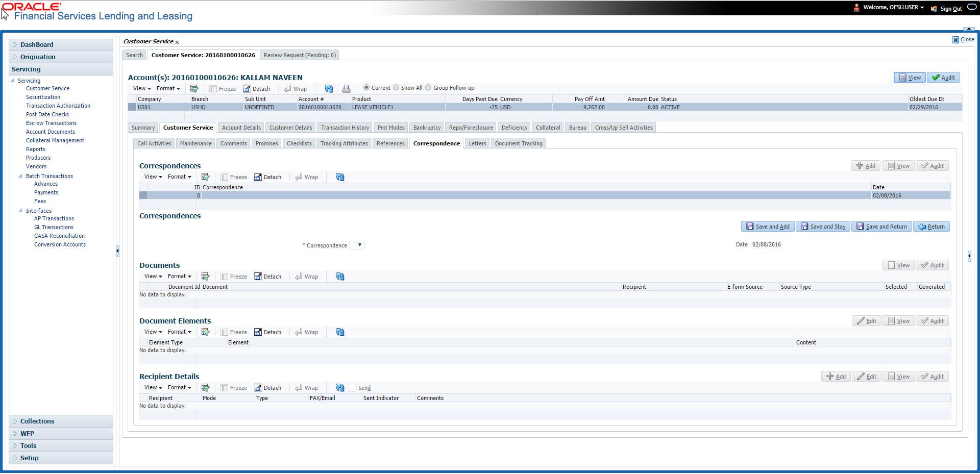Viewport: 980px width, 474px height.
Task: Expand the DashBoard accordion section
Action: click(x=61, y=45)
